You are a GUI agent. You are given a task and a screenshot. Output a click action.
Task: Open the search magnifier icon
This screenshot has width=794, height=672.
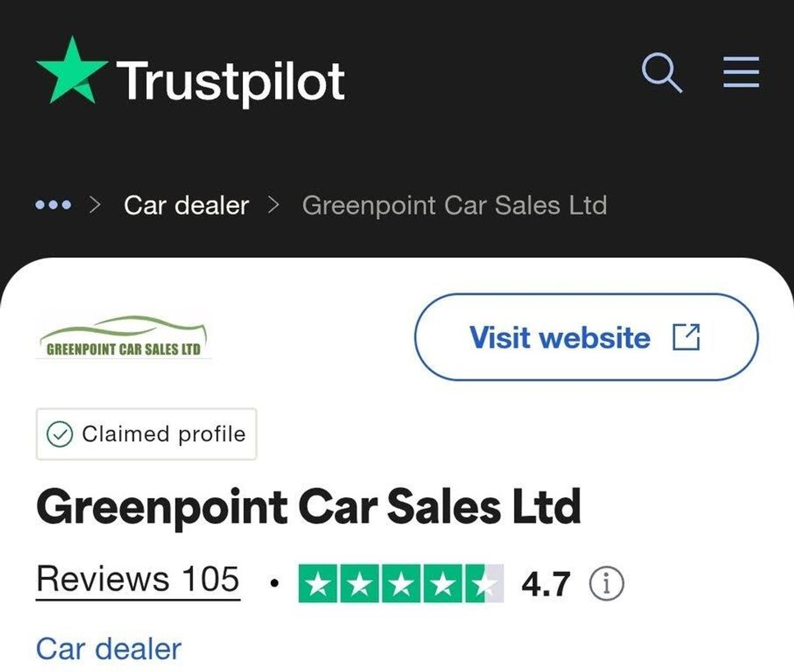point(662,73)
